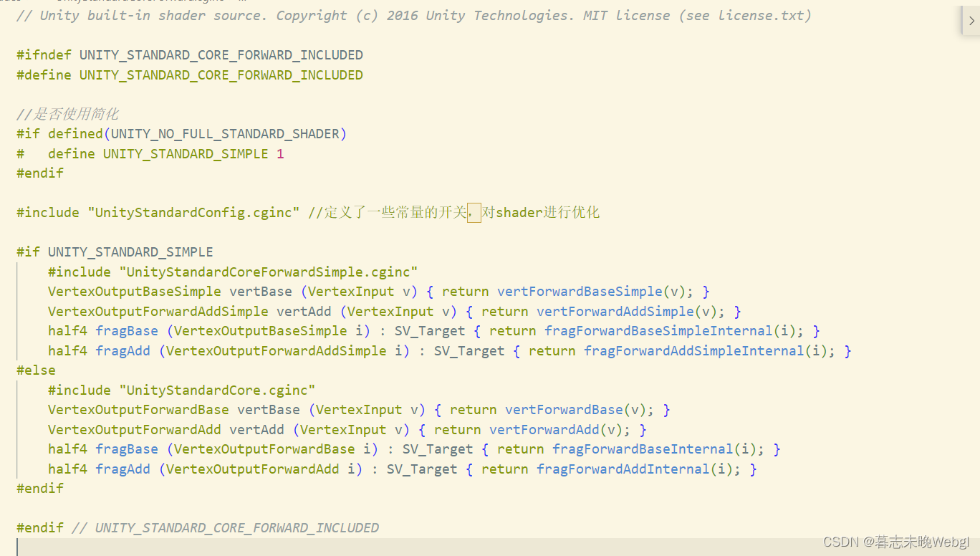980x556 pixels.
Task: Click the 'vertForwardAdd(v)' function call
Action: tap(556, 430)
